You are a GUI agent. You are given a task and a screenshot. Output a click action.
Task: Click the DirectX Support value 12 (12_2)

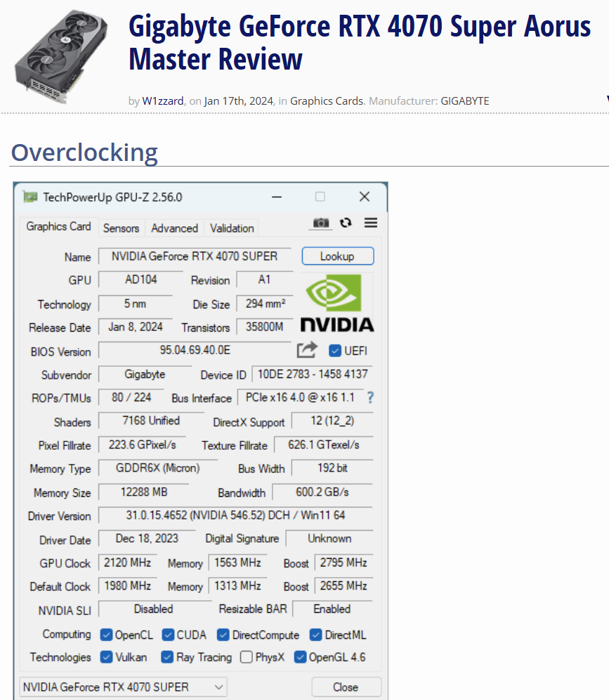click(x=332, y=420)
